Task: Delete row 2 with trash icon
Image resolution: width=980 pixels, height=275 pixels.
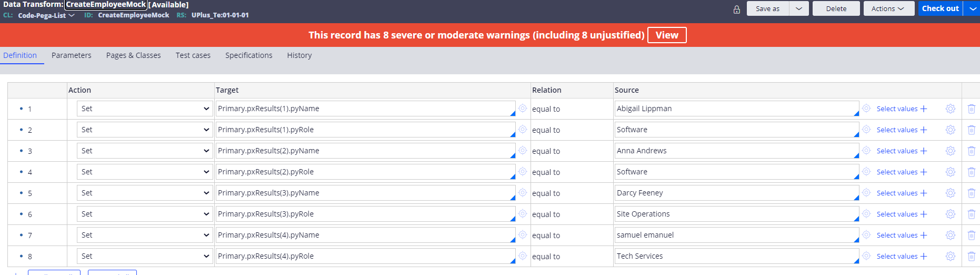Action: point(972,130)
